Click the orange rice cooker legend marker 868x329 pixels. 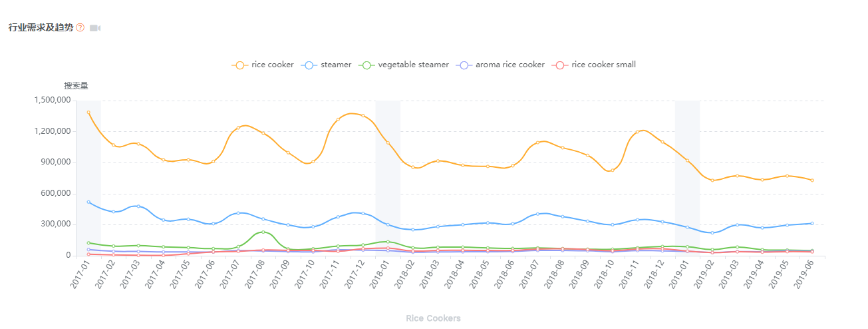pyautogui.click(x=239, y=65)
